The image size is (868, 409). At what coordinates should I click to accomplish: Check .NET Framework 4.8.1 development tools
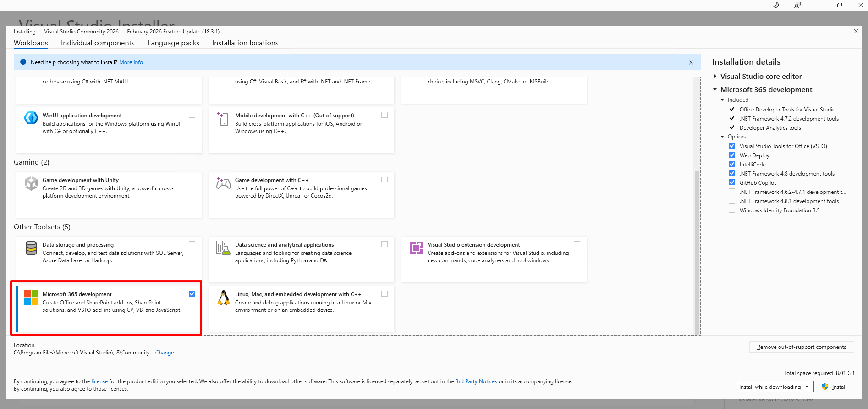tap(732, 201)
